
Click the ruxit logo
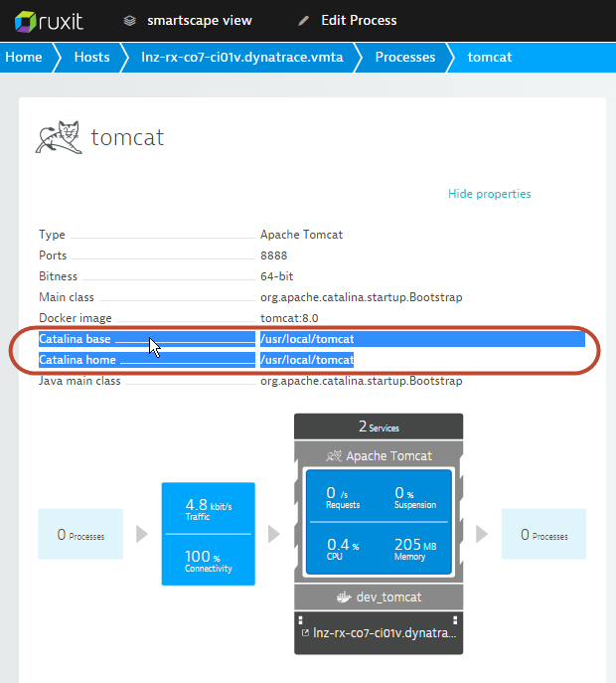(49, 21)
